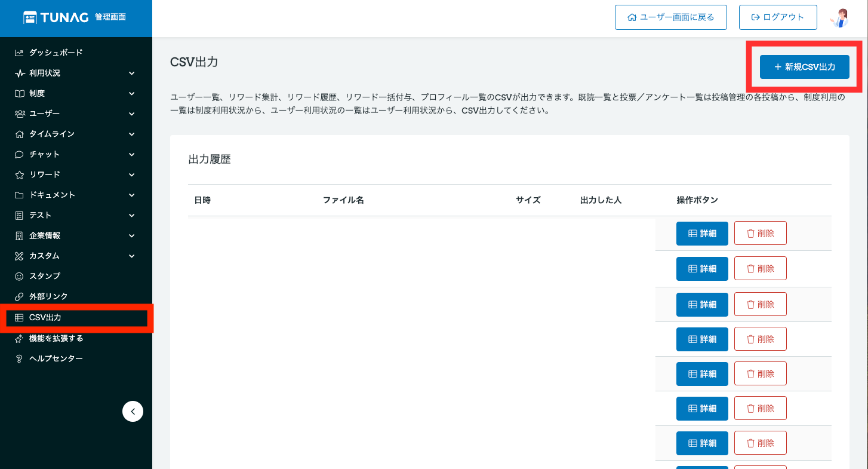Open 詳細 for the first history row
Viewport: 868px width, 469px height.
coord(702,234)
